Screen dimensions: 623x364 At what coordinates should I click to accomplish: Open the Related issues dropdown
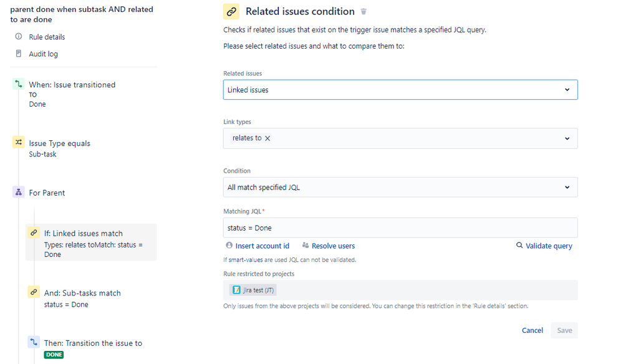[400, 90]
